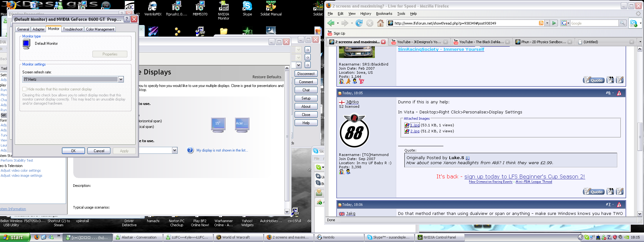Open the Firefox History menu
The width and height of the screenshot is (644, 242).
point(366,14)
